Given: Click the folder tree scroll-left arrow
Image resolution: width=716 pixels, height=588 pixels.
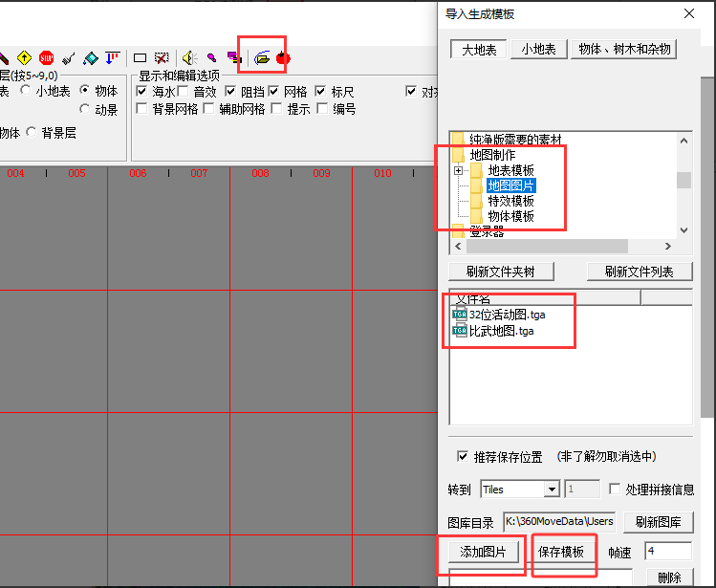Looking at the screenshot, I should click(459, 247).
